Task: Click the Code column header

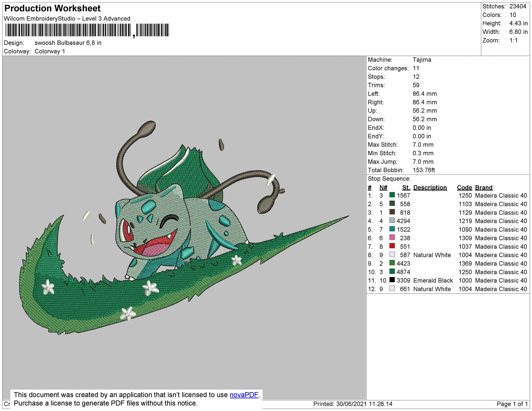Action: tap(464, 187)
